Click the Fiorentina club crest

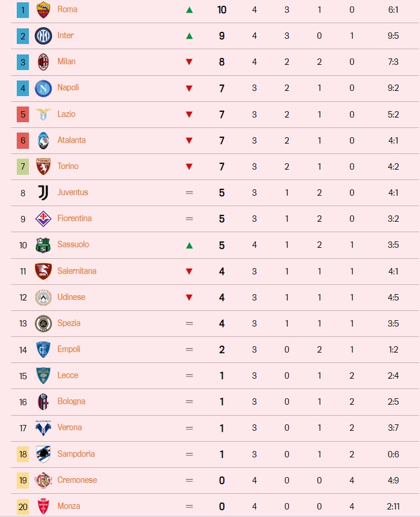coord(43,218)
